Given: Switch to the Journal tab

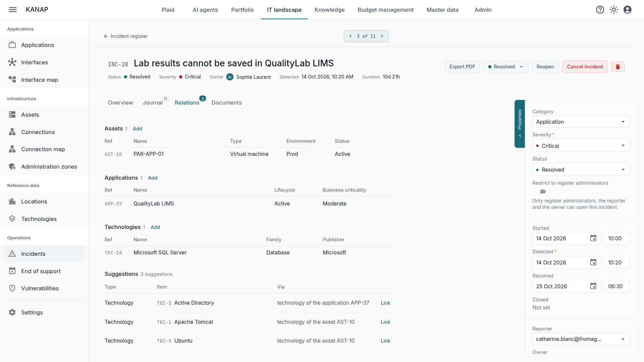Looking at the screenshot, I should point(153,103).
